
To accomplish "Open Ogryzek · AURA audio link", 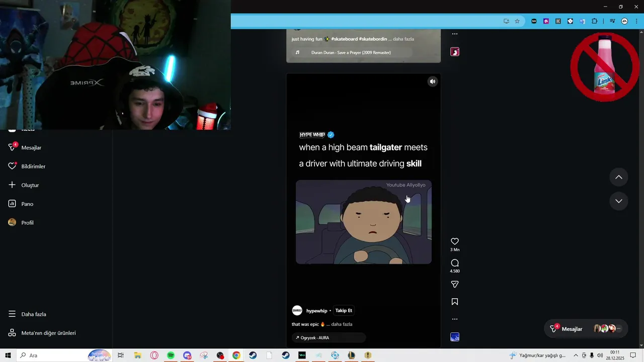I will pos(329,338).
